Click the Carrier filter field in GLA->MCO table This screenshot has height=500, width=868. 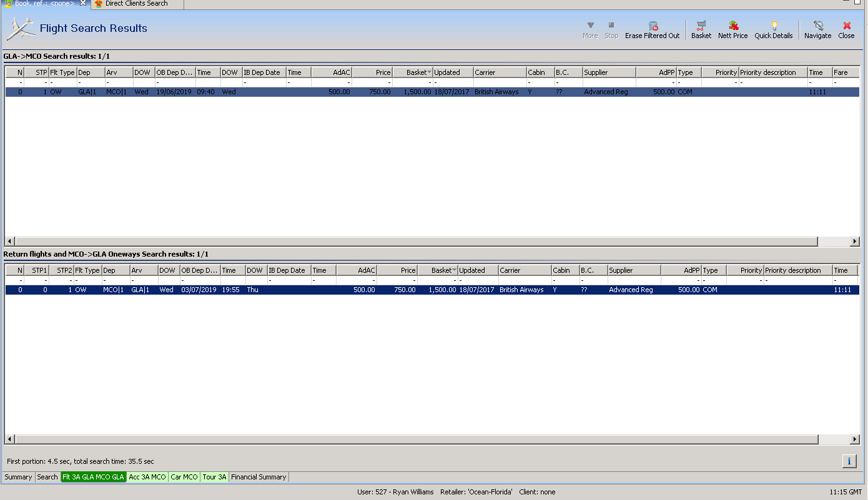[500, 82]
